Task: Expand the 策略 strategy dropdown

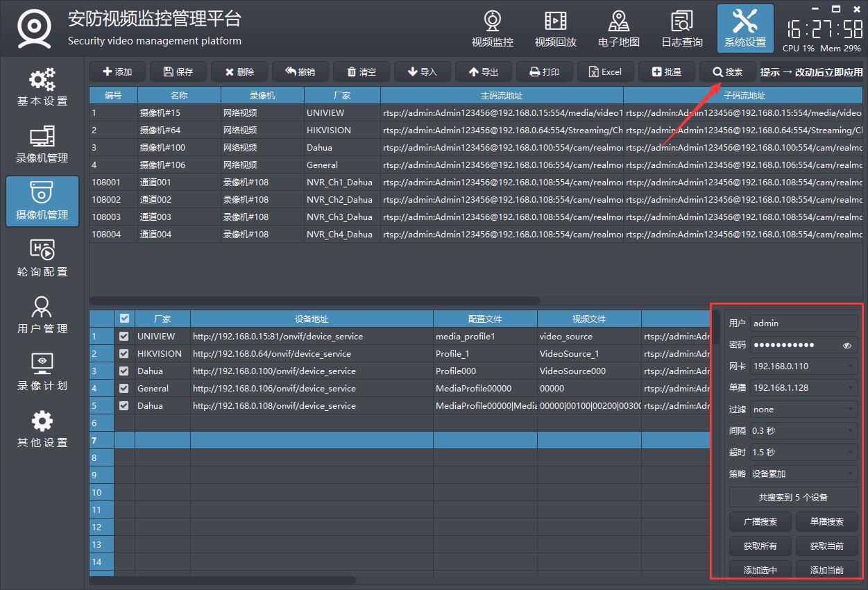Action: (803, 474)
